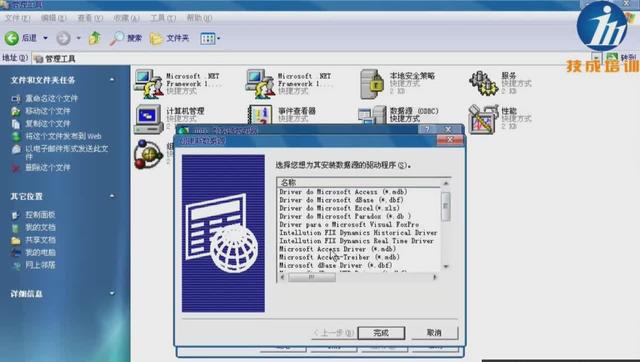Collapse the 文件和文件夹任务 panel

click(112, 80)
